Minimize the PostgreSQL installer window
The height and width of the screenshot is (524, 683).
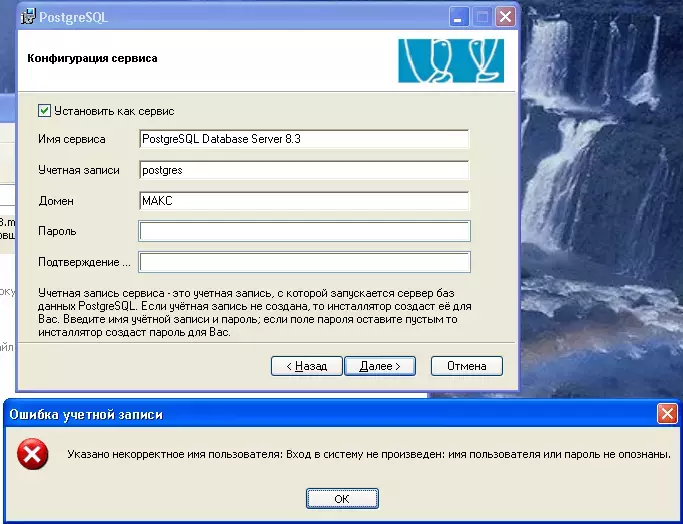point(459,17)
